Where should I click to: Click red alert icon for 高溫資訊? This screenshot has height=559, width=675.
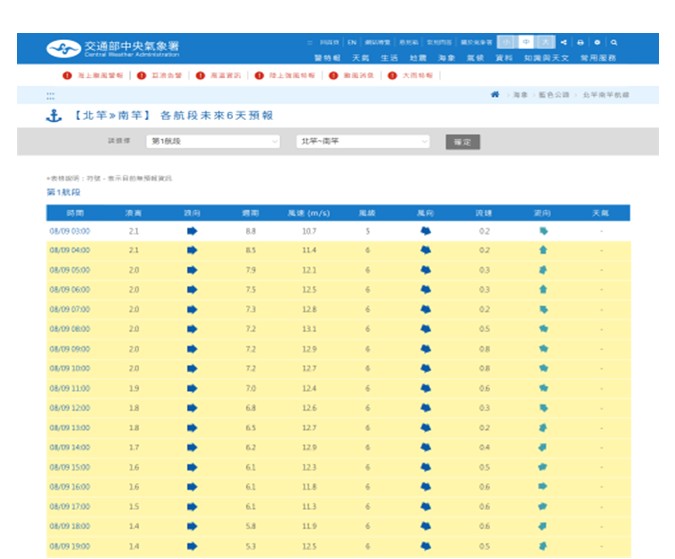(200, 75)
